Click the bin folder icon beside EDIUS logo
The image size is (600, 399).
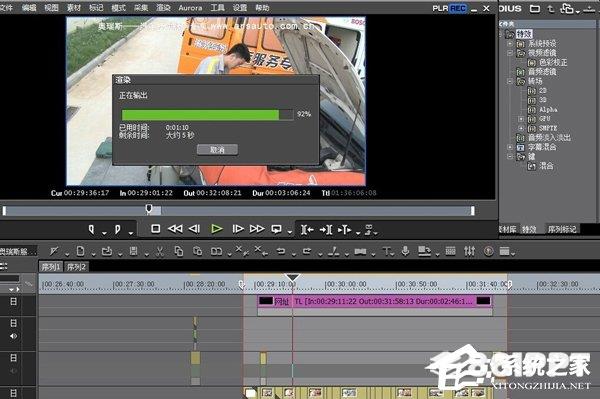tap(535, 8)
